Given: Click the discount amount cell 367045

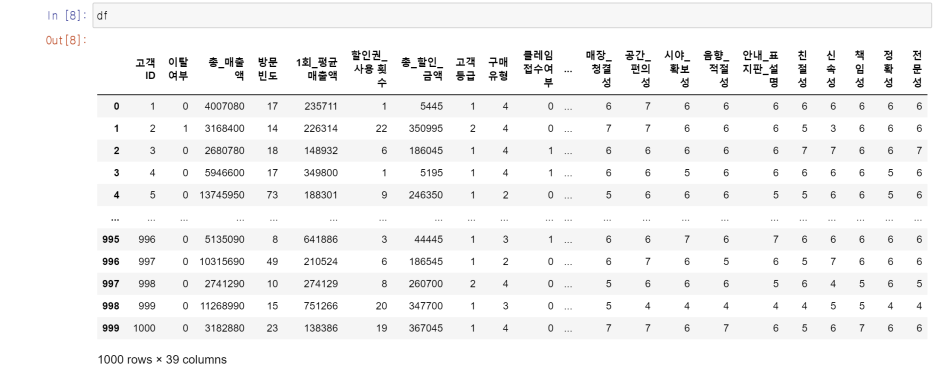Looking at the screenshot, I should coord(426,328).
